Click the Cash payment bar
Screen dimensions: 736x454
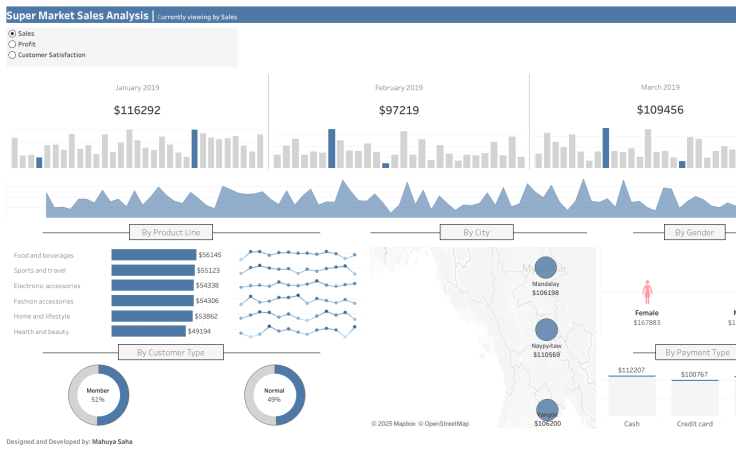(632, 396)
